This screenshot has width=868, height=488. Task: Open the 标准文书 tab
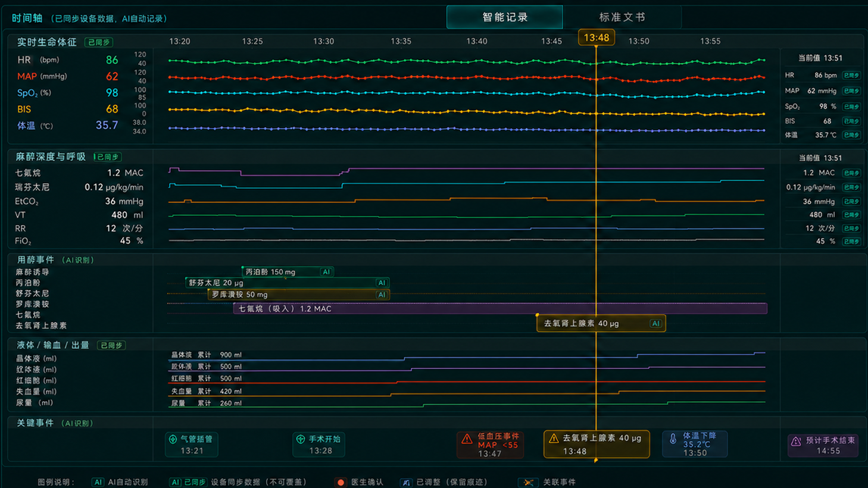coord(622,17)
